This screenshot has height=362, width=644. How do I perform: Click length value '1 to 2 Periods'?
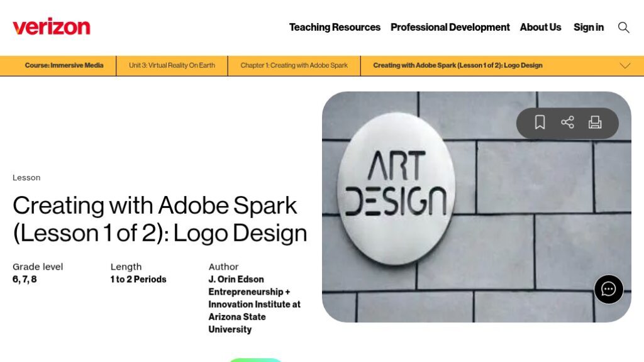(x=138, y=280)
